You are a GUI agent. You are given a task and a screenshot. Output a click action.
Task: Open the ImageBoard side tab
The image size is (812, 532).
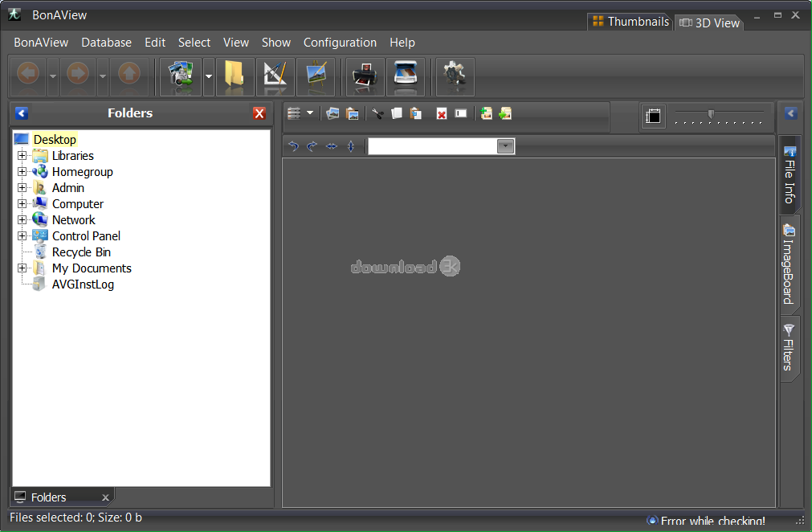point(788,264)
